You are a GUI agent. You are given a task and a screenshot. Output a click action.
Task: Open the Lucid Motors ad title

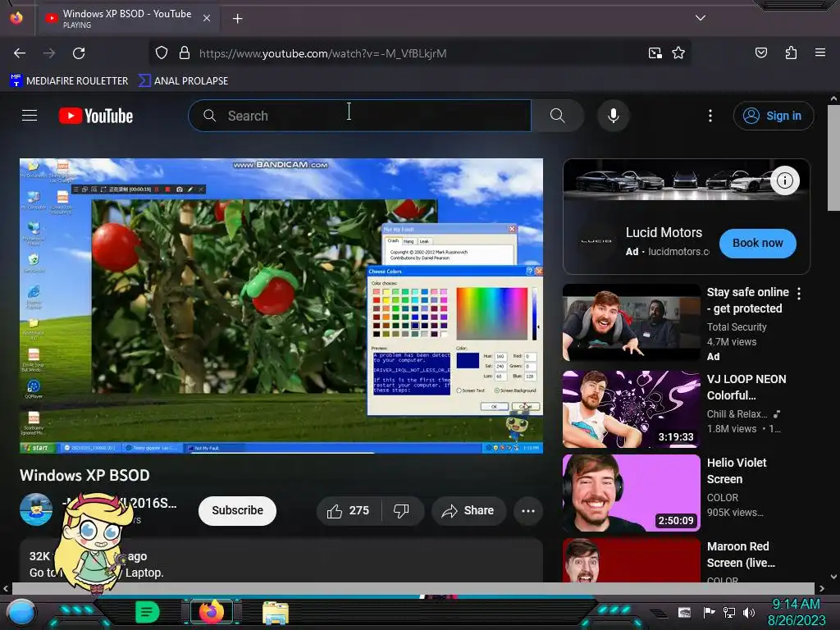(x=664, y=232)
